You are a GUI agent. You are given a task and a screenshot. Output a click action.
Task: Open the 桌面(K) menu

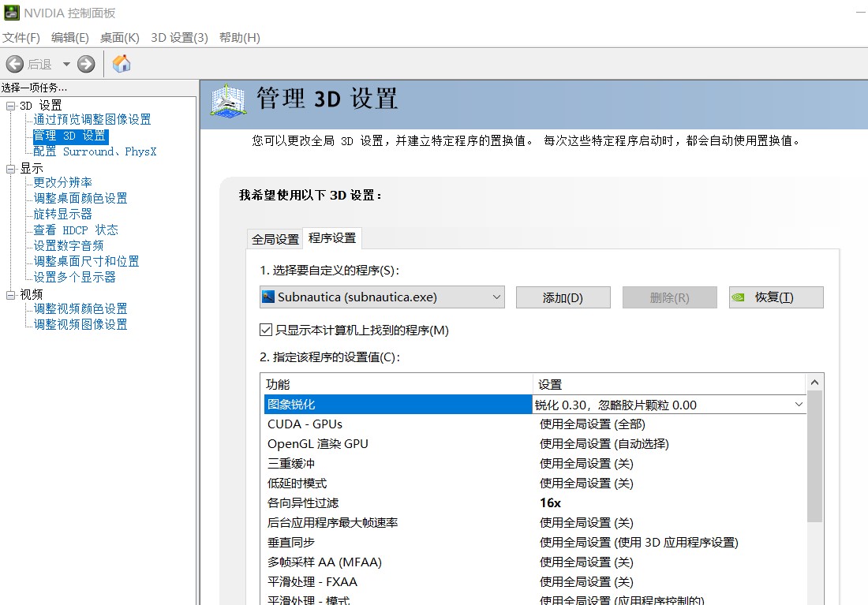(x=120, y=38)
